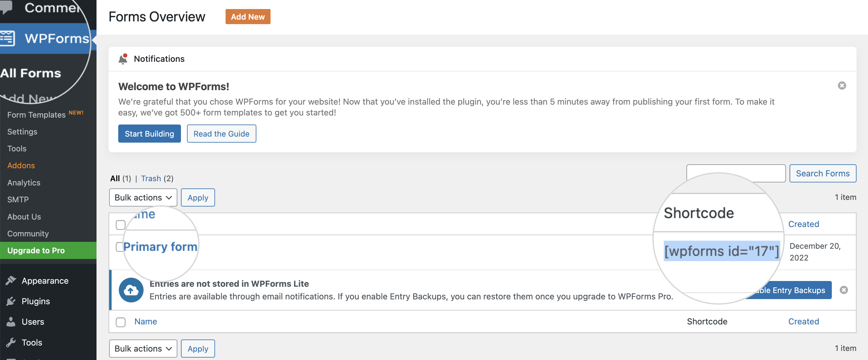Open WPForms Settings in sidebar

[x=22, y=132]
